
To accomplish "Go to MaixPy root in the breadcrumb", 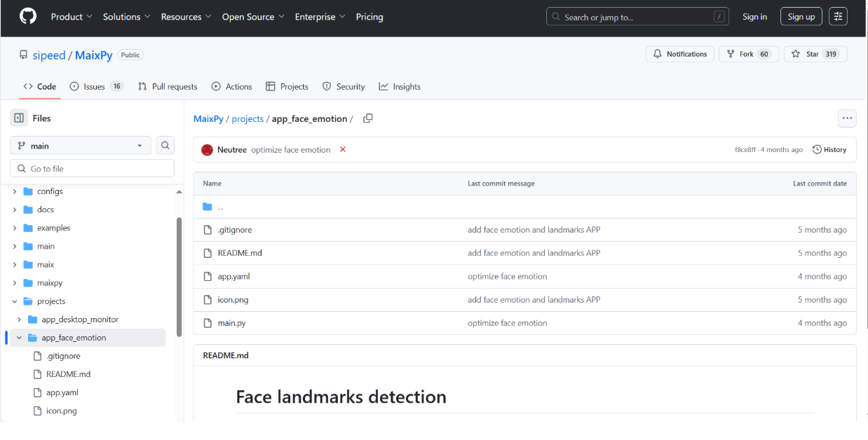I will [x=208, y=119].
